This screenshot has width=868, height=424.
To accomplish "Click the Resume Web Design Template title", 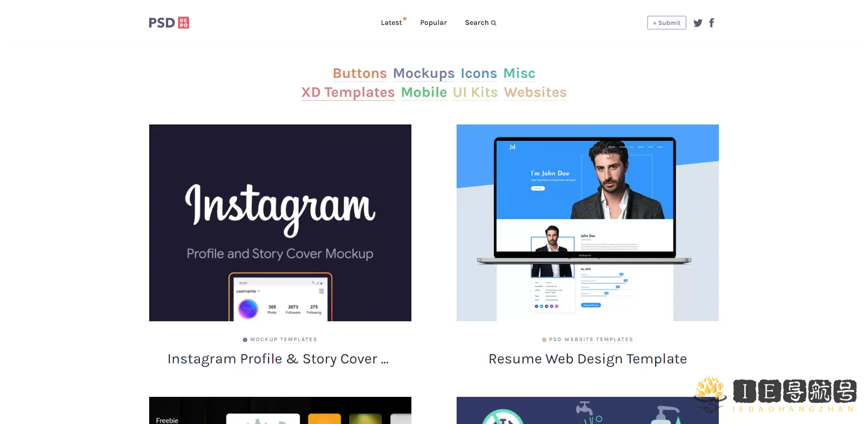I will pos(588,359).
